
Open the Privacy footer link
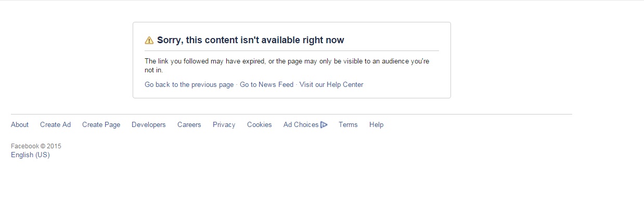pos(224,125)
